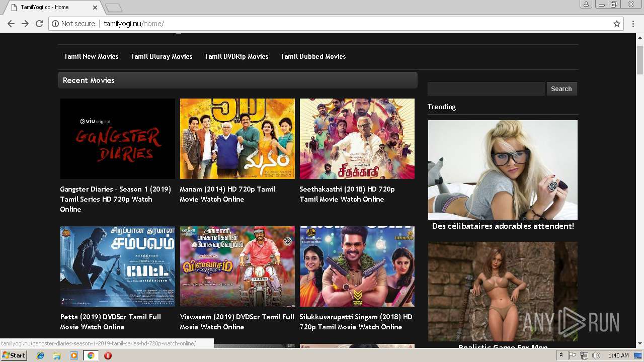Click the Search button
The image size is (644, 362).
561,89
